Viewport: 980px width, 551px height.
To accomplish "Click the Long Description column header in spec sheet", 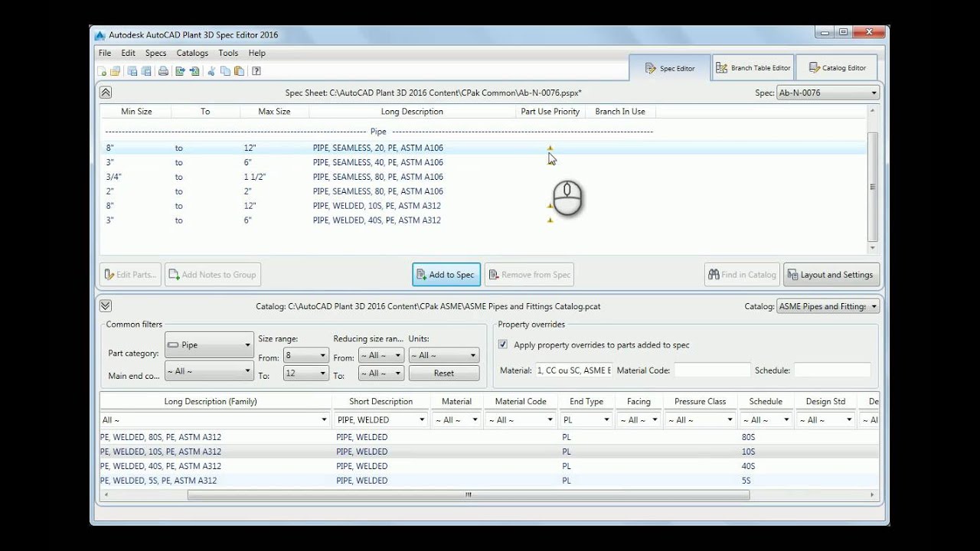I will (412, 112).
